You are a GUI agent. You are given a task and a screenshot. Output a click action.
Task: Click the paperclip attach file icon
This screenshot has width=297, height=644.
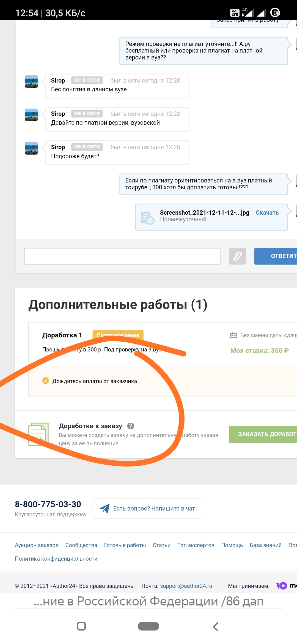point(237,256)
